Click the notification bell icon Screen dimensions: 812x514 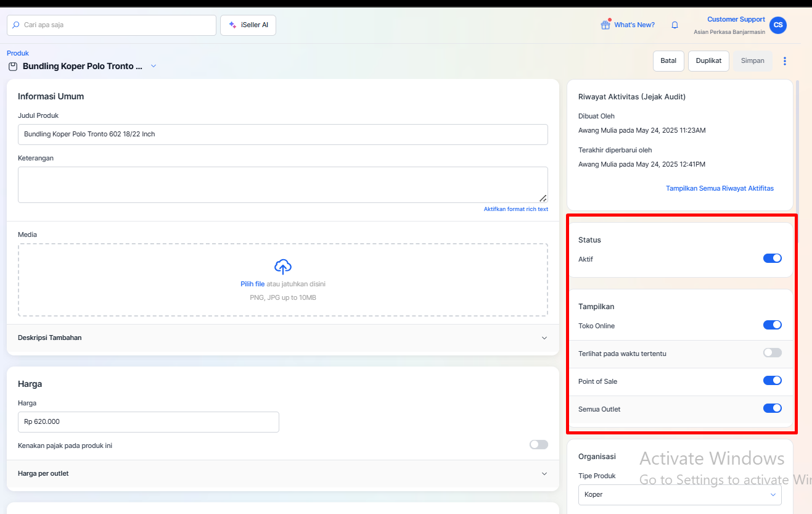tap(675, 25)
